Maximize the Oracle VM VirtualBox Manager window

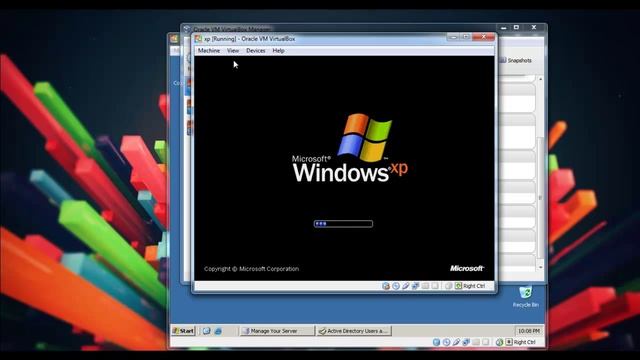click(516, 27)
